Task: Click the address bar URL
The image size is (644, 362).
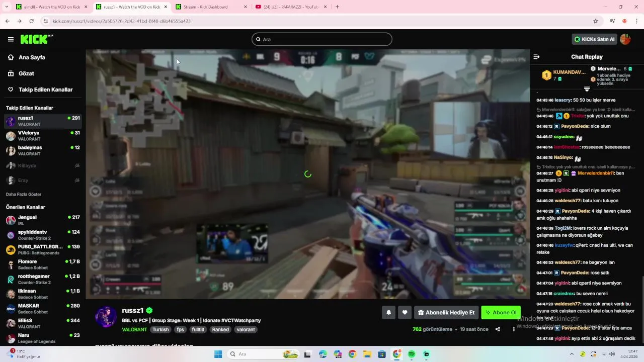Action: (x=121, y=21)
